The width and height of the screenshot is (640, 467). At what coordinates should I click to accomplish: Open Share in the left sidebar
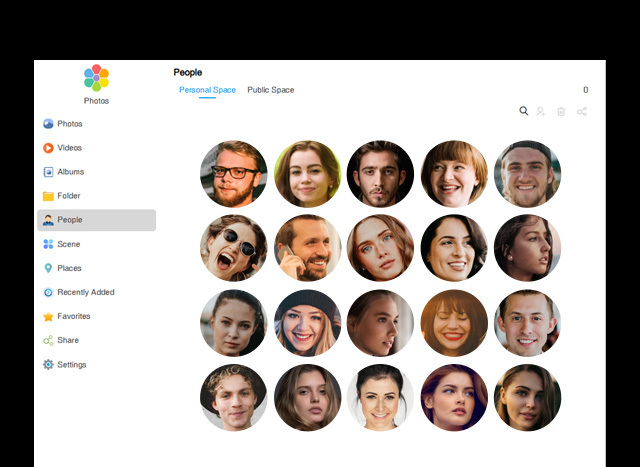pyautogui.click(x=67, y=340)
